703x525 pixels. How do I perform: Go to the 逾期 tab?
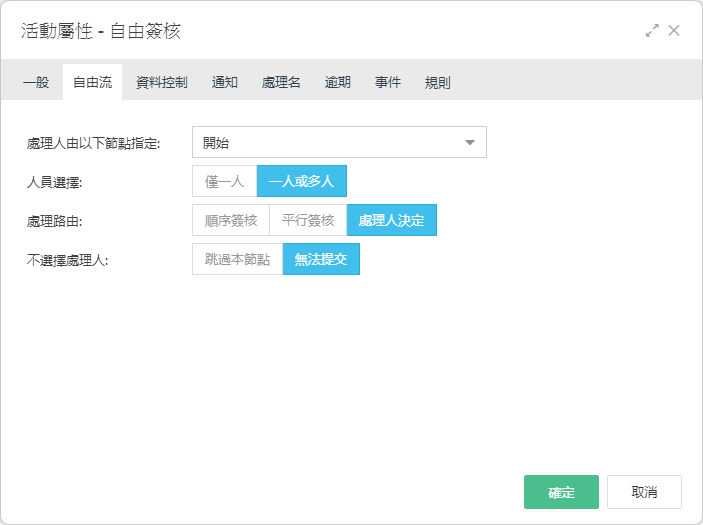pyautogui.click(x=338, y=82)
